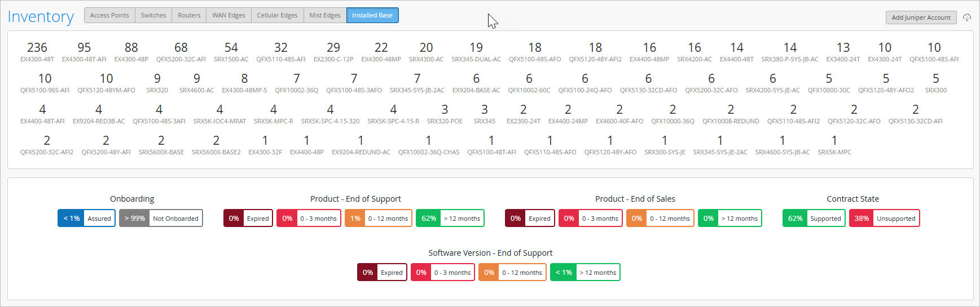The width and height of the screenshot is (980, 307).
Task: Select the SRX345-DUAL-AC model count 19
Action: 476,51
